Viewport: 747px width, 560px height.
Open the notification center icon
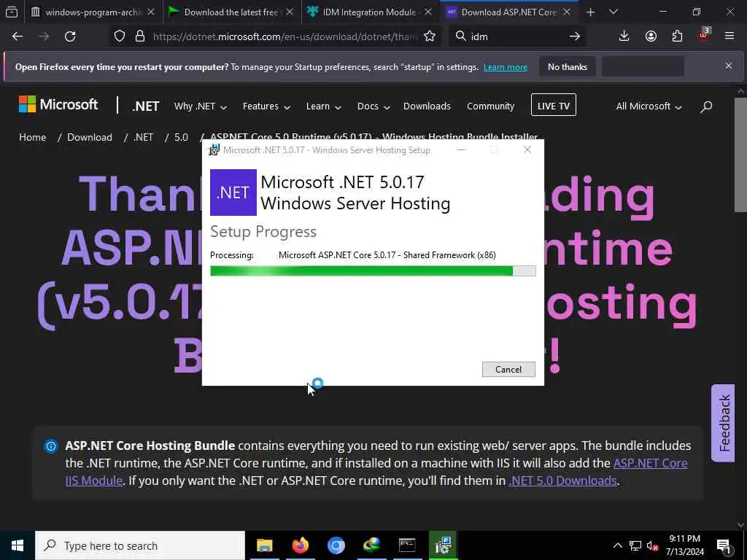pyautogui.click(x=724, y=546)
